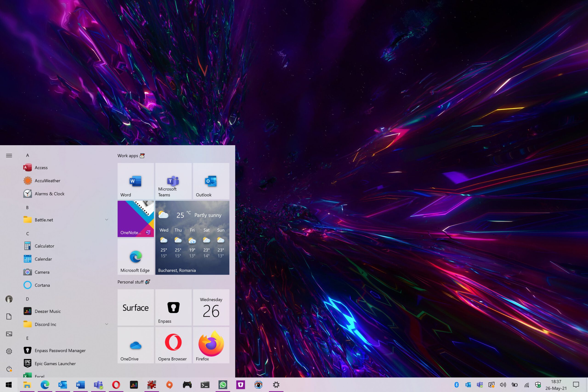Open File Explorer from the taskbar

pos(27,385)
